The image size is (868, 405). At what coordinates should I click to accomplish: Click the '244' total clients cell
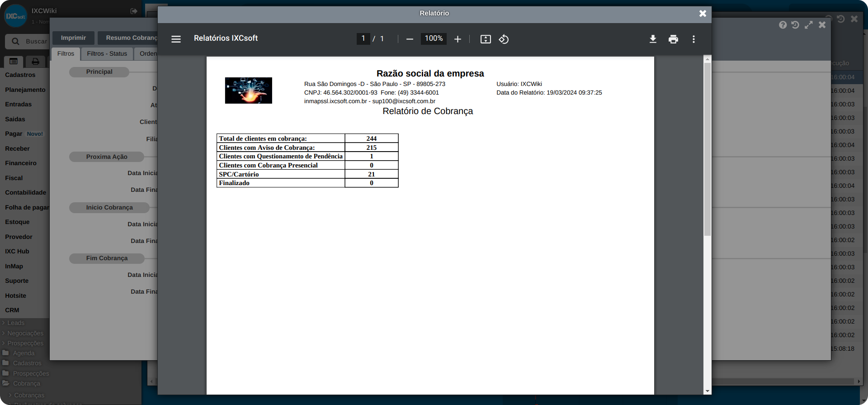(x=372, y=138)
